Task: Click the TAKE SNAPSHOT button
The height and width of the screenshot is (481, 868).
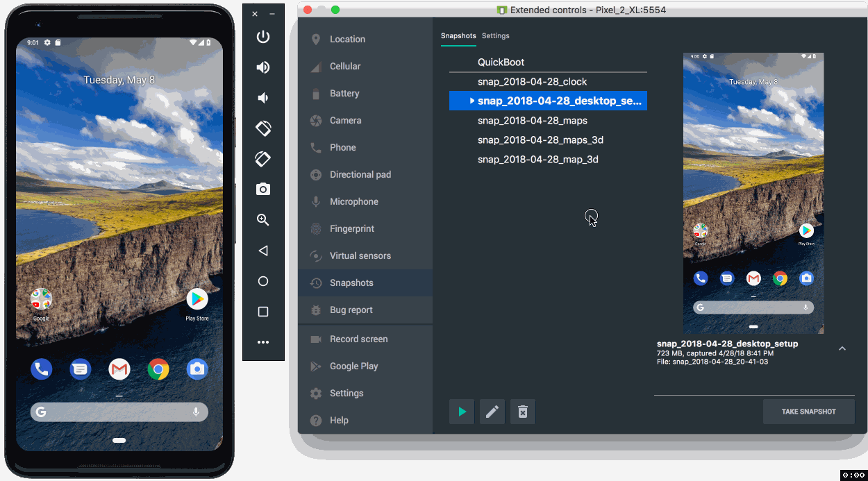Action: pyautogui.click(x=808, y=412)
